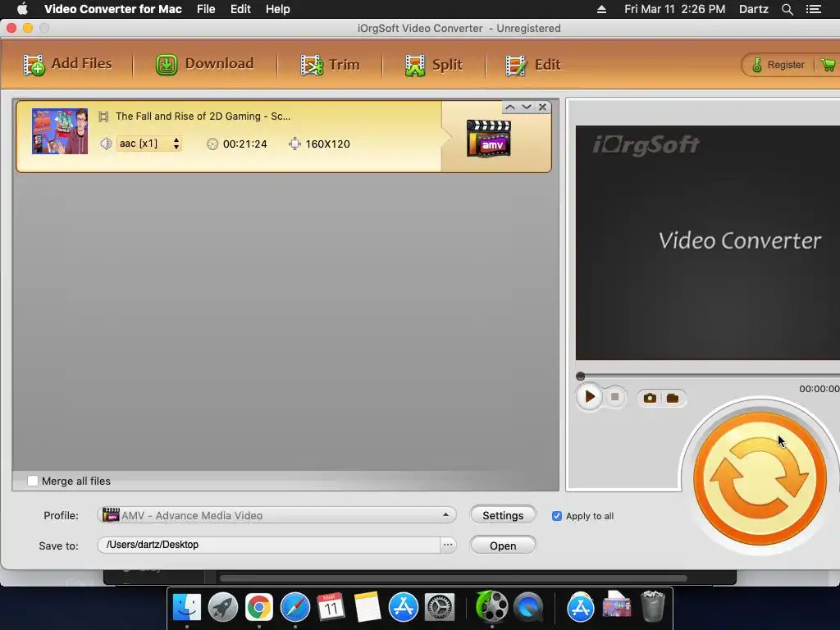Start conversion with the large orange Convert button
Screen dimensions: 840x630
[x=760, y=478]
